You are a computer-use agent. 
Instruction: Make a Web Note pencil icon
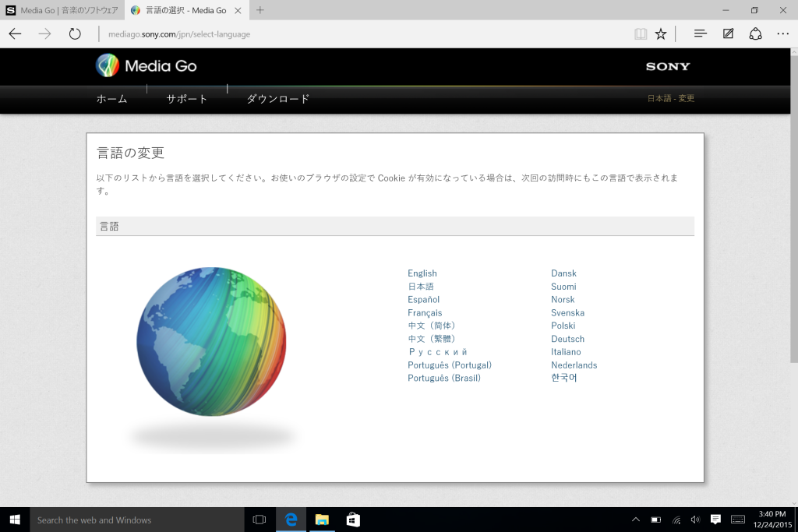(729, 33)
